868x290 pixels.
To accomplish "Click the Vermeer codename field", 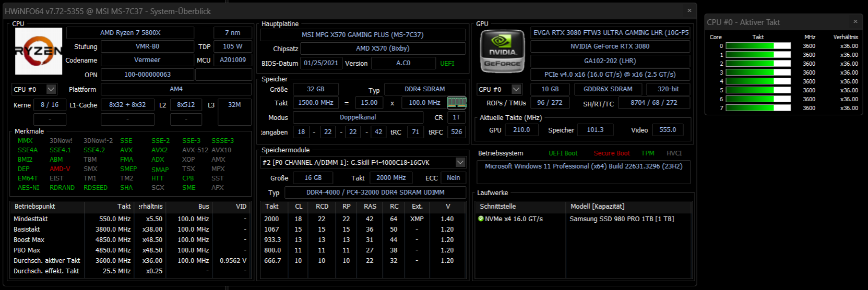I will 147,60.
